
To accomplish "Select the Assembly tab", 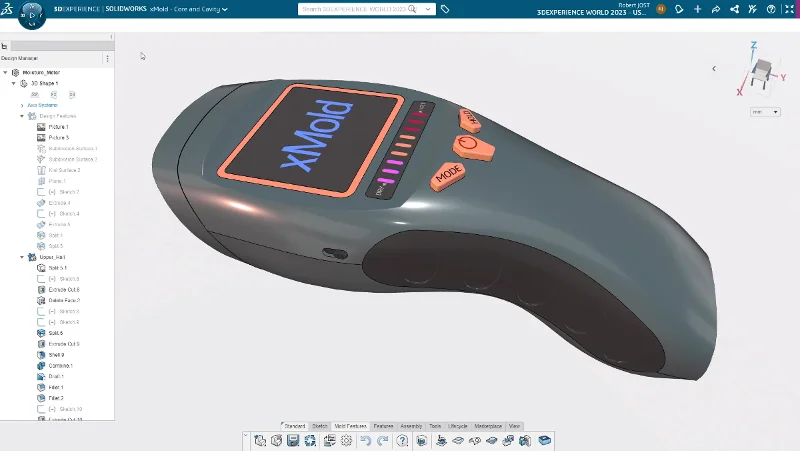I will 411,426.
